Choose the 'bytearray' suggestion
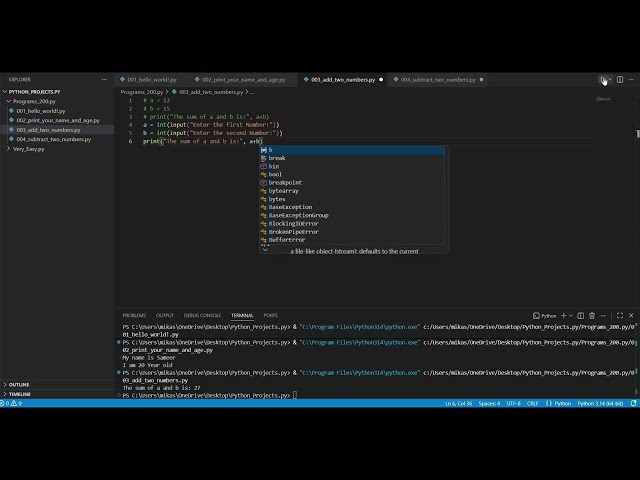 pos(352,191)
